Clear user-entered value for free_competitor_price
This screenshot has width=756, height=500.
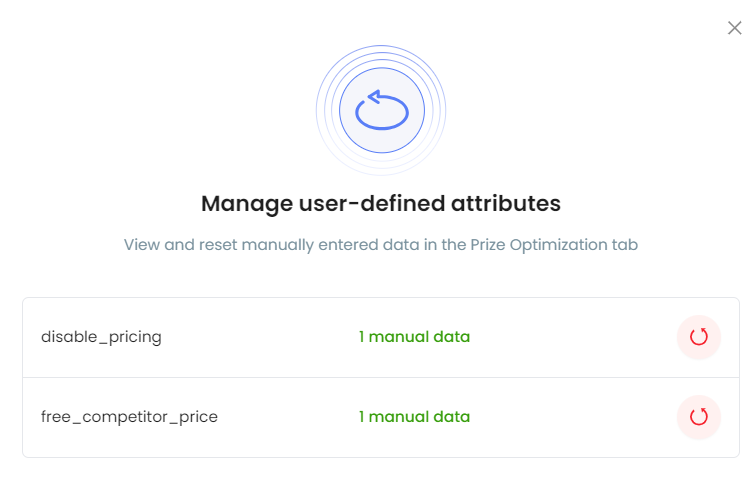tap(699, 417)
